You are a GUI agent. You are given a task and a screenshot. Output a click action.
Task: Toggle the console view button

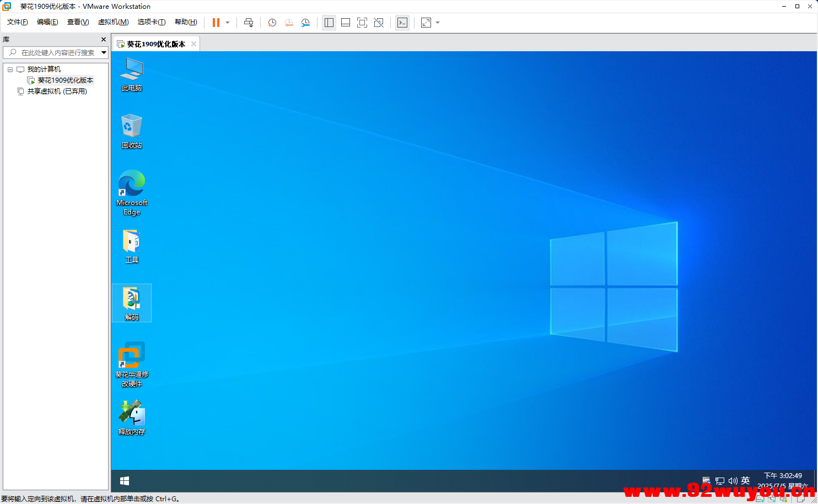(x=402, y=23)
